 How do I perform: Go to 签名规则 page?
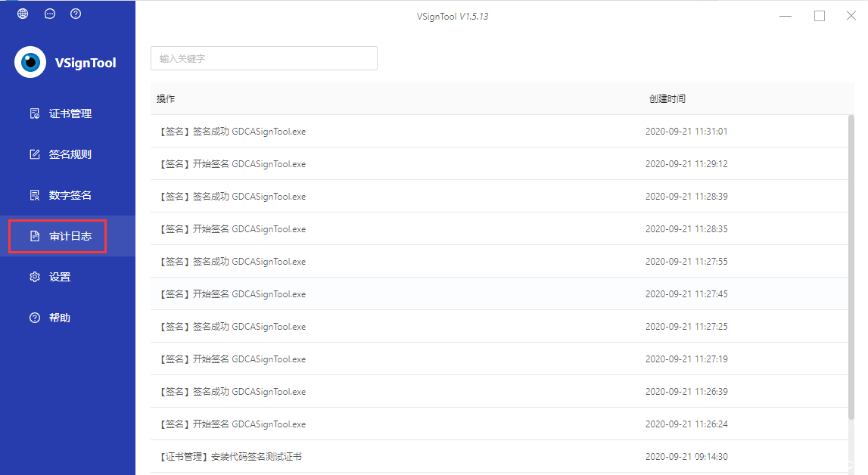pos(67,154)
